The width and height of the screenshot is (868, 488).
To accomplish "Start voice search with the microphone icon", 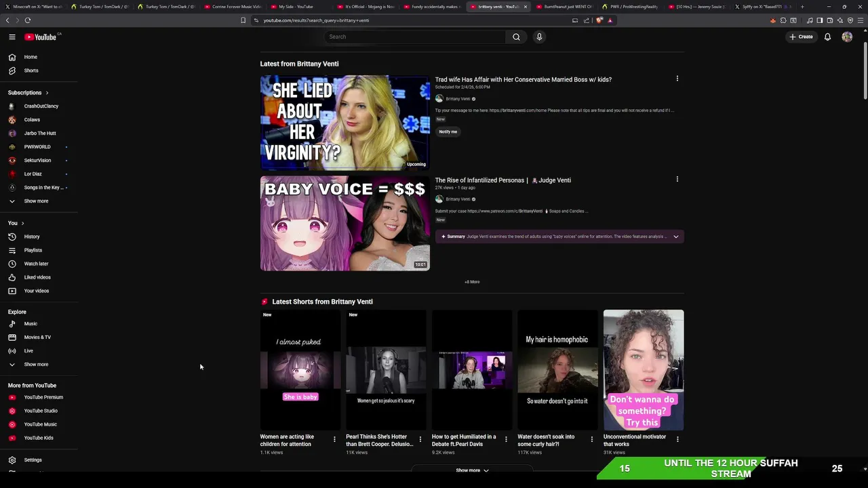I will (x=539, y=37).
